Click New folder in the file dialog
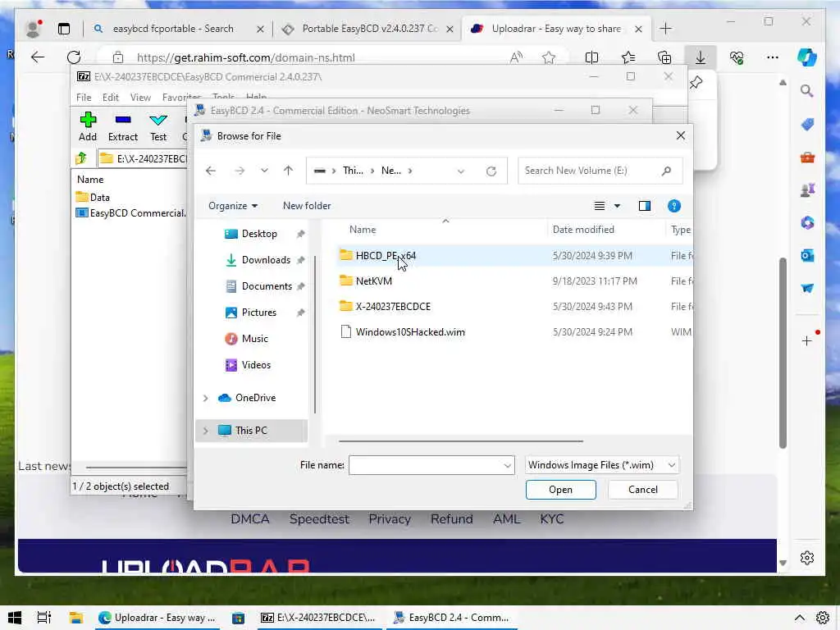Image resolution: width=840 pixels, height=630 pixels. click(x=307, y=206)
